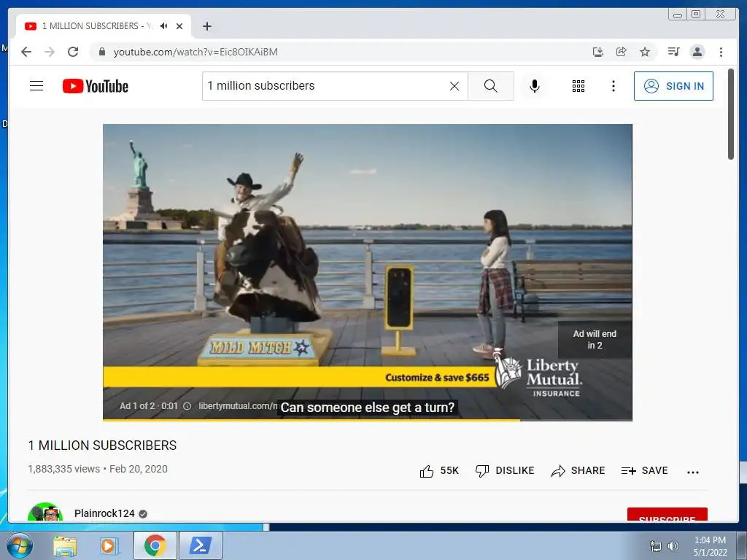The image size is (747, 560).
Task: Click the install app icon in address bar
Action: coord(598,52)
